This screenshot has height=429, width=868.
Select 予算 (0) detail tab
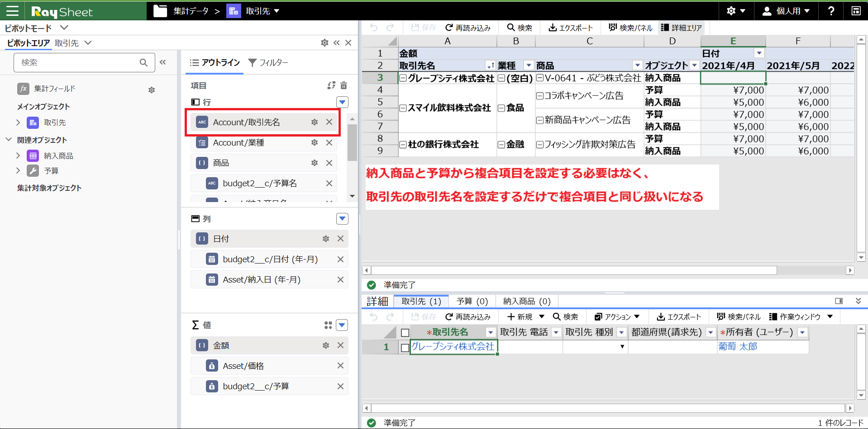[472, 301]
